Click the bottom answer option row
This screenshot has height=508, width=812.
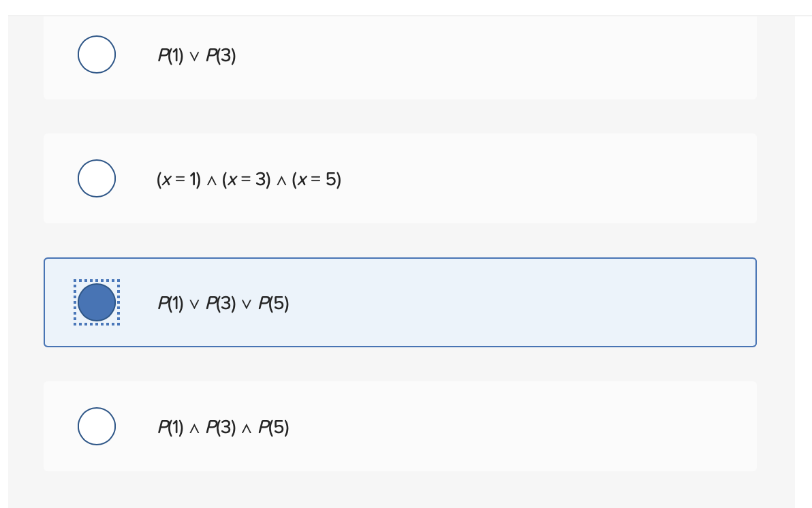tap(399, 426)
